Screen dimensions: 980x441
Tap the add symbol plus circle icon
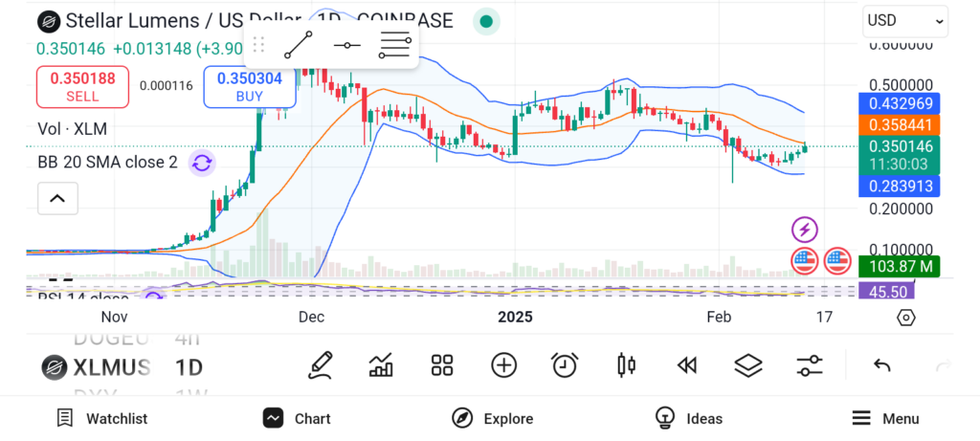click(x=503, y=364)
